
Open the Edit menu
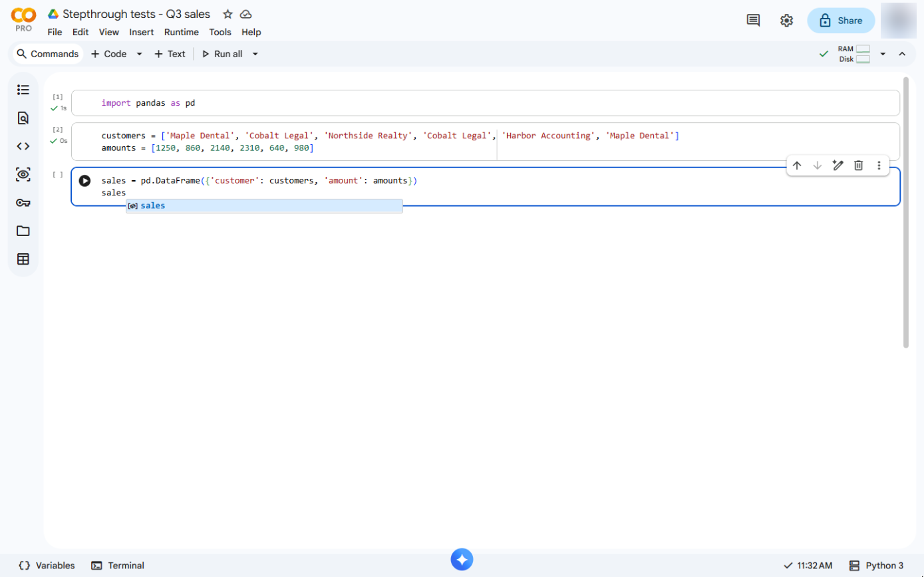[x=80, y=32]
